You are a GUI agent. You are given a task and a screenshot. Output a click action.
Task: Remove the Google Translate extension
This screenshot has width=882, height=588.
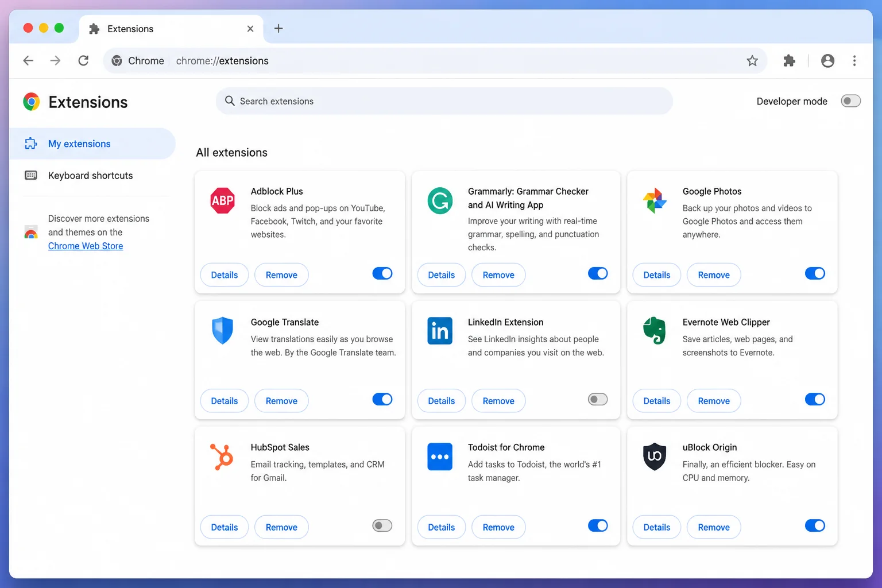281,401
